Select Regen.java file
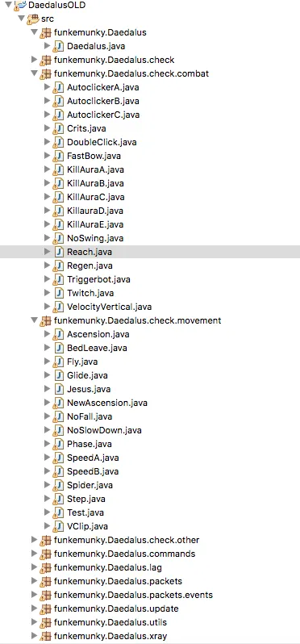This screenshot has height=644, width=300. coord(90,266)
